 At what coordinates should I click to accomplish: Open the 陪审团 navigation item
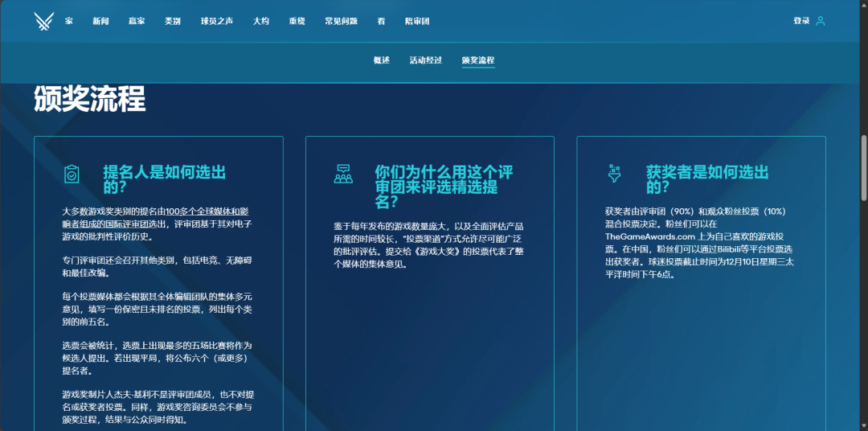point(417,21)
